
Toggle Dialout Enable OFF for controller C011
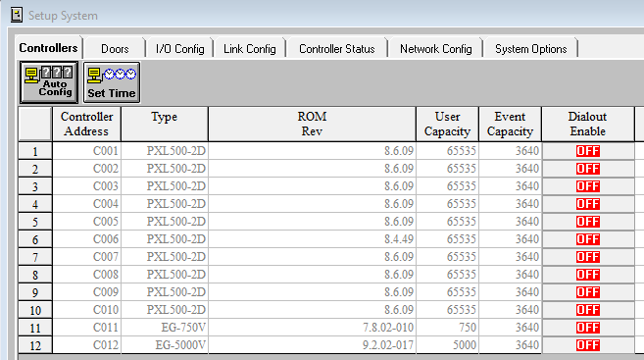[x=588, y=328]
